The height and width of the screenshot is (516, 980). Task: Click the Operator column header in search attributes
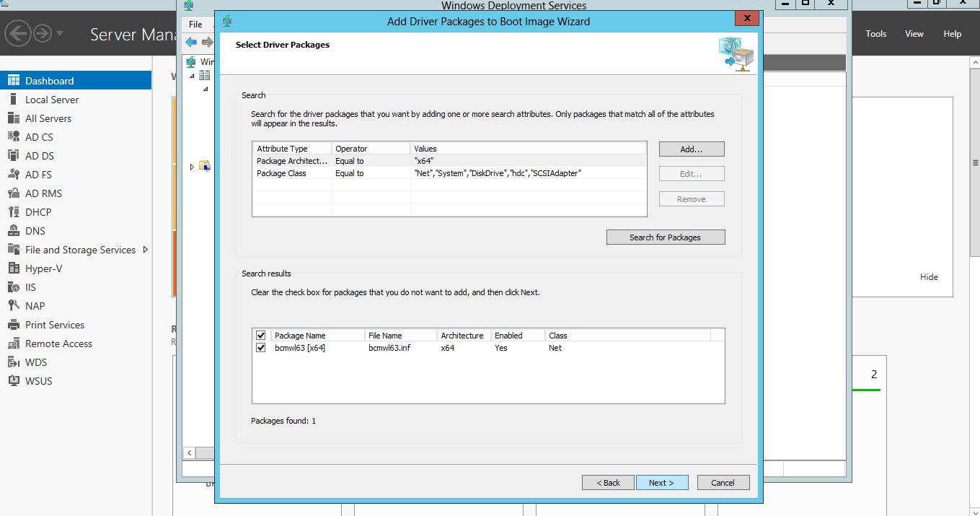[371, 149]
